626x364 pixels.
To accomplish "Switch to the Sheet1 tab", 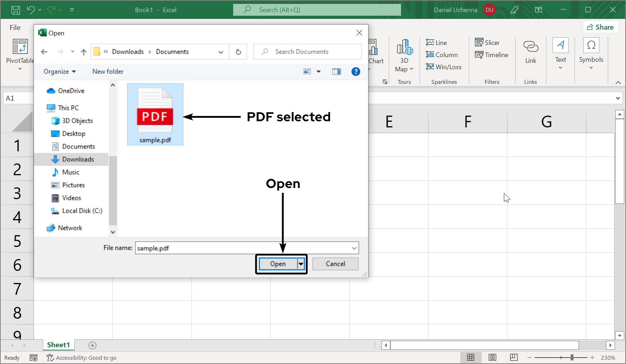I will [58, 345].
